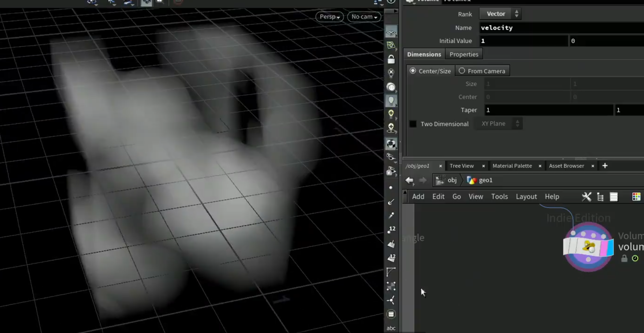Select the Center/Size radio button

(x=413, y=71)
